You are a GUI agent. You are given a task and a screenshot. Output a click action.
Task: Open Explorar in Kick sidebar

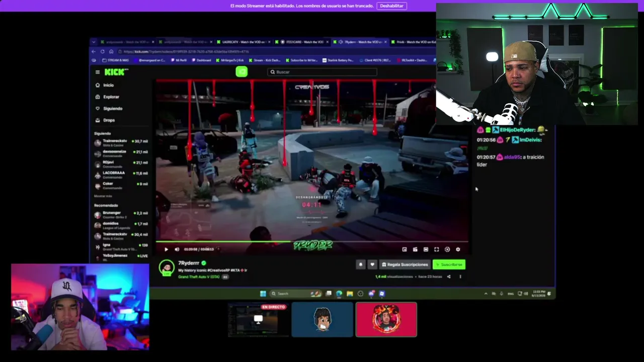pos(108,97)
